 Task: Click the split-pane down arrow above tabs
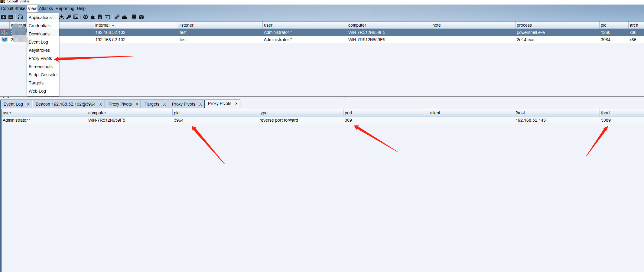tap(8, 98)
